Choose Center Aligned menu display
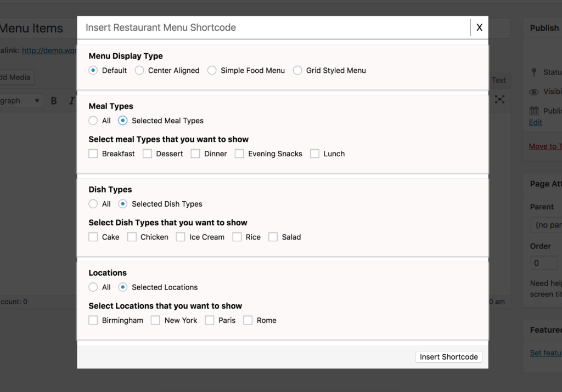This screenshot has height=392, width=562. point(140,70)
